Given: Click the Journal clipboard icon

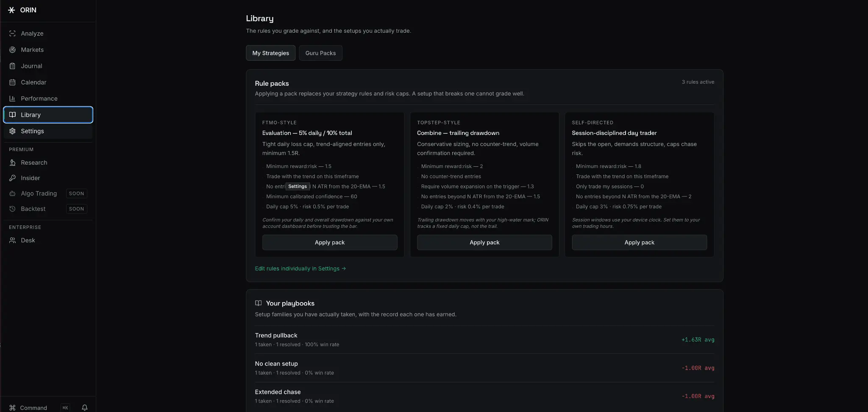Looking at the screenshot, I should [12, 66].
